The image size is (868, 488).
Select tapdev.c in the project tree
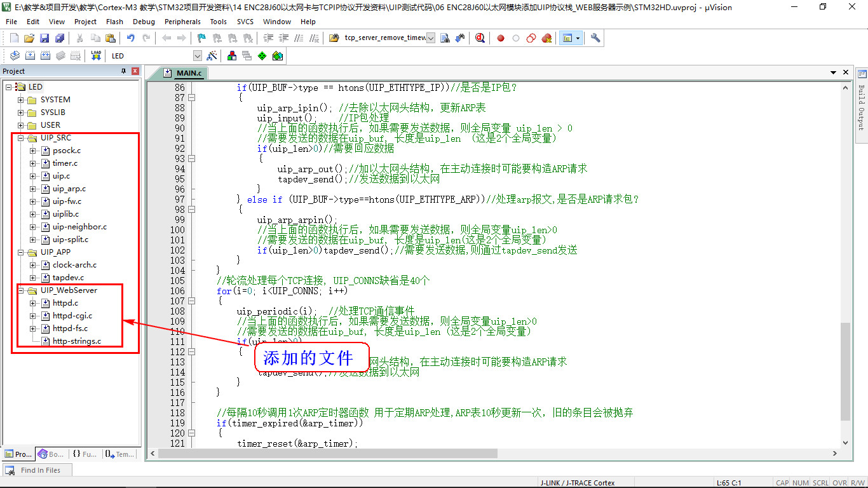coord(68,278)
